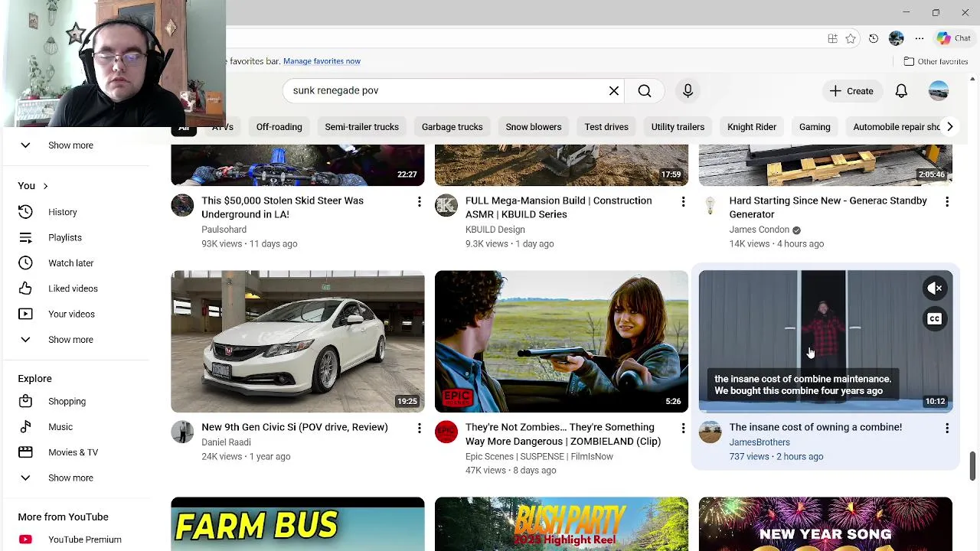Viewport: 980px width, 551px height.
Task: Open options for Civic Si video
Action: coord(419,429)
